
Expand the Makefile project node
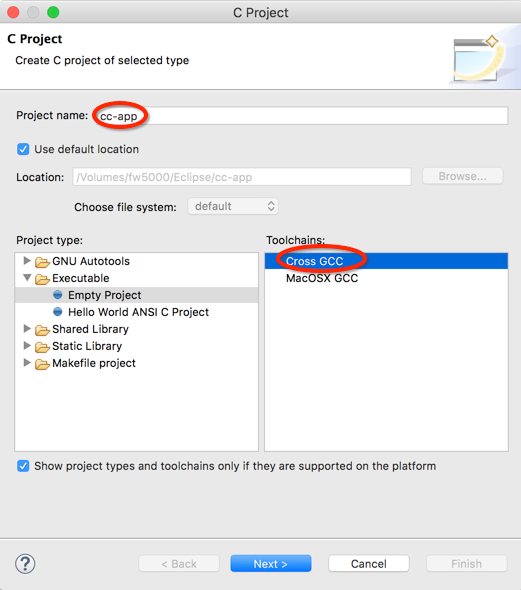pyautogui.click(x=27, y=362)
